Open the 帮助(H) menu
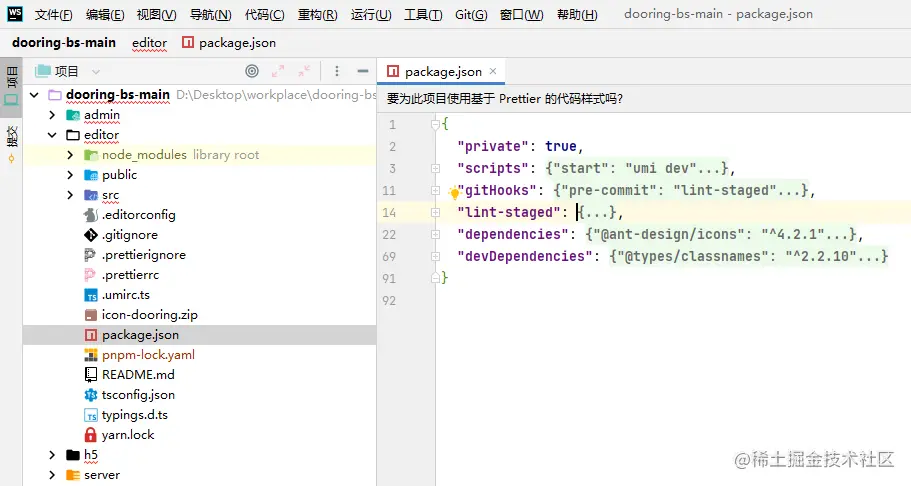Screen dimensions: 911x486 (x=577, y=15)
